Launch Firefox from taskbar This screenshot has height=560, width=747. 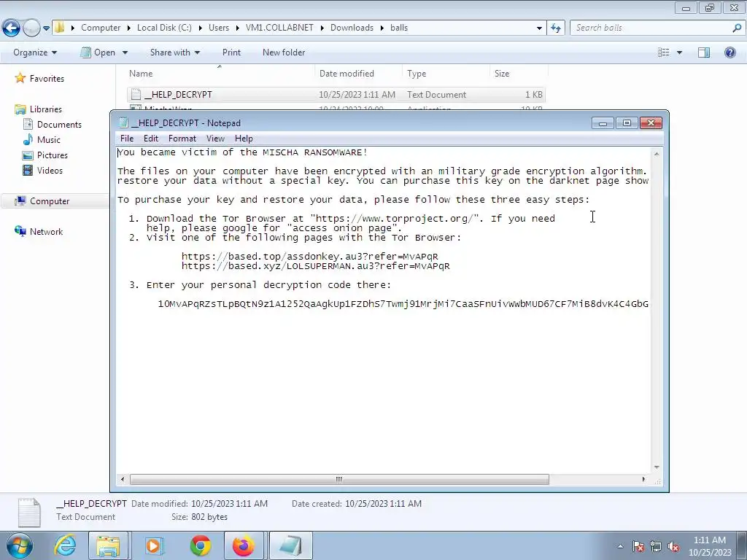click(x=244, y=545)
